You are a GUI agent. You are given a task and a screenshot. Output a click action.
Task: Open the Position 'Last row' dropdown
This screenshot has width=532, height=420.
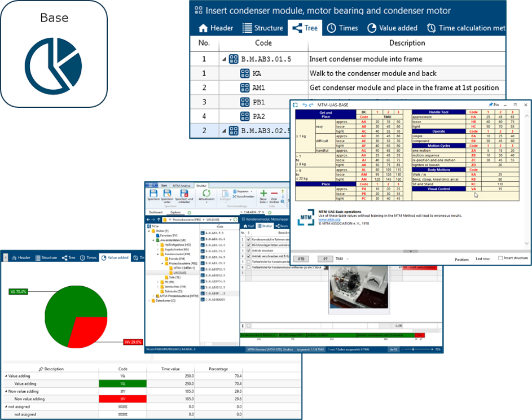[x=483, y=259]
